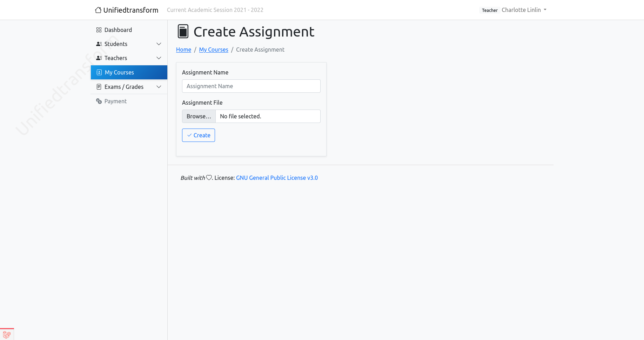Click the Unifiedtransform brand name
Image resolution: width=644 pixels, height=340 pixels.
[x=131, y=10]
